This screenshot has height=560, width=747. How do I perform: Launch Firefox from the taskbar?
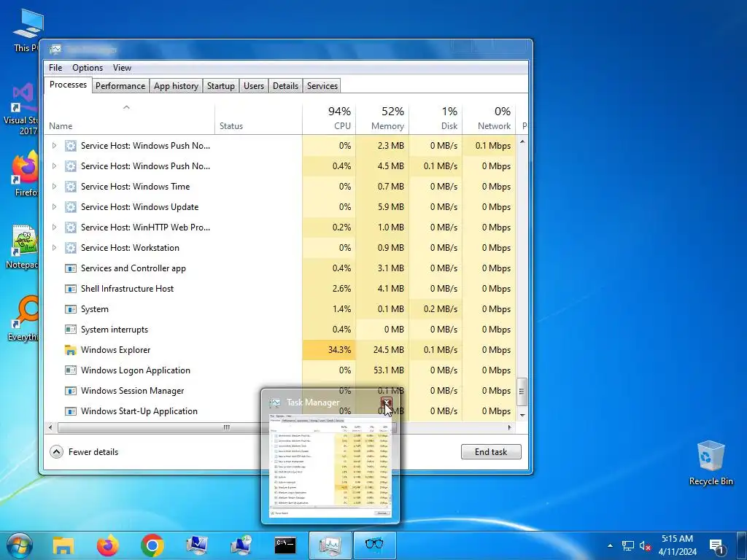click(108, 545)
